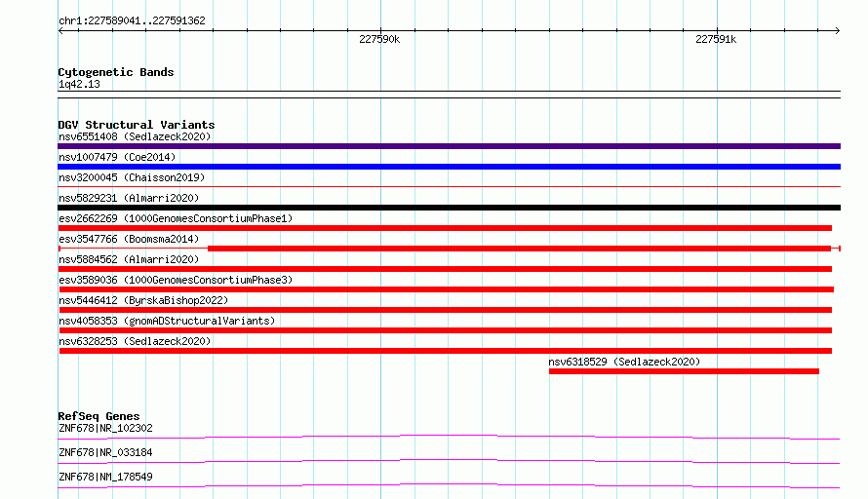Click the red nsv6328253 variant bar
The image size is (868, 499).
(445, 351)
